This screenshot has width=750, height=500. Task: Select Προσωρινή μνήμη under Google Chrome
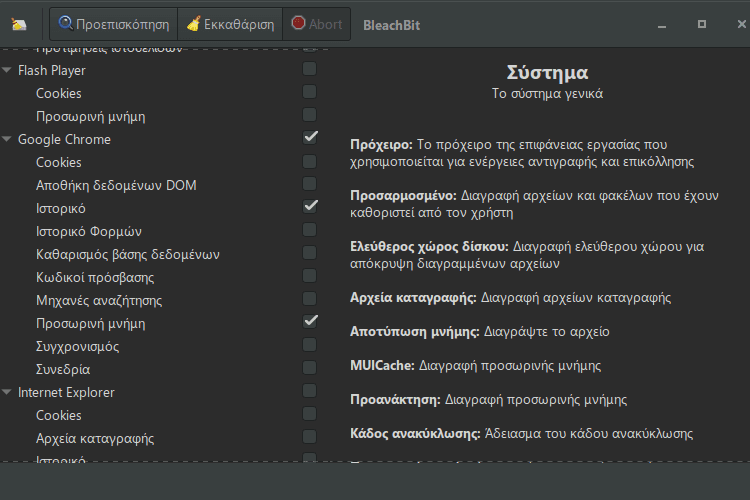coord(90,323)
